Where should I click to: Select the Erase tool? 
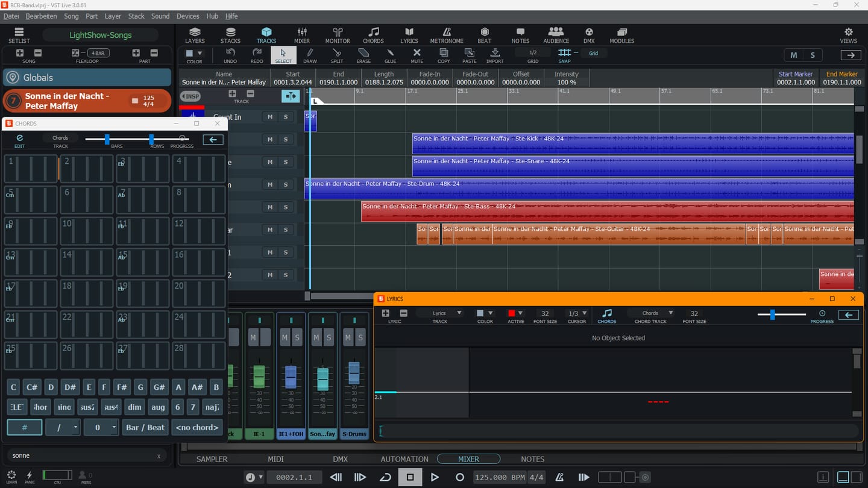pos(363,55)
